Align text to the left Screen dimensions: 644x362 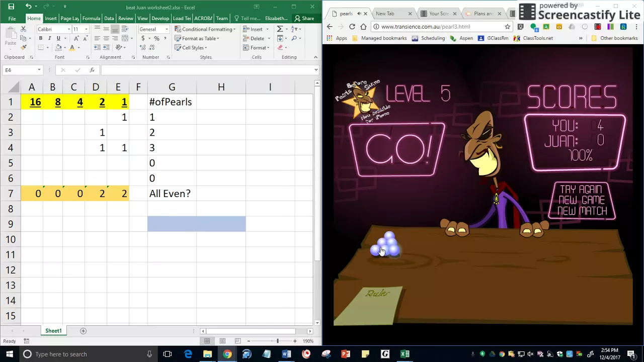pyautogui.click(x=98, y=38)
